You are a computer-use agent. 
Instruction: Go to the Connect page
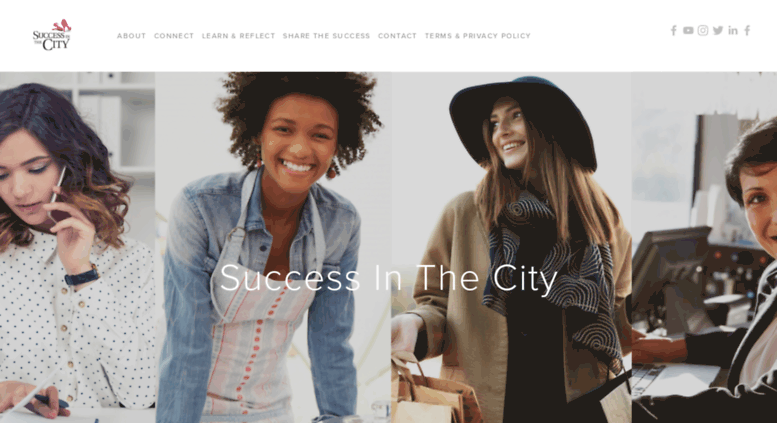pos(174,36)
